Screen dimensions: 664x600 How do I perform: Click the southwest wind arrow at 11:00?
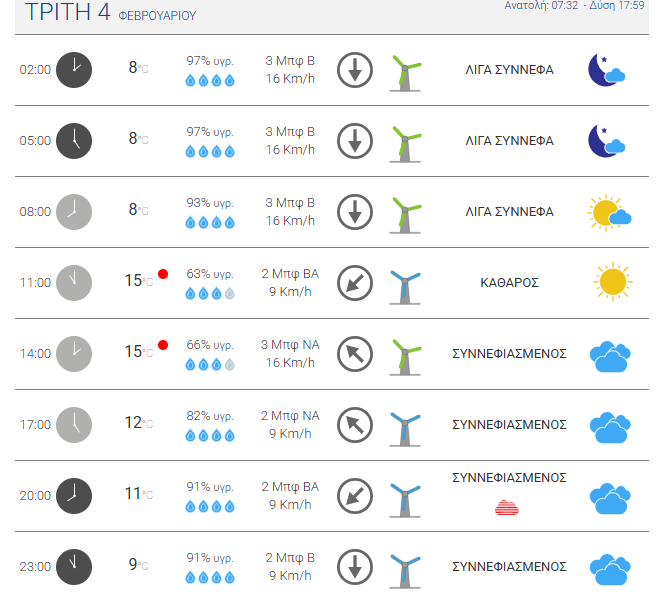pyautogui.click(x=355, y=283)
